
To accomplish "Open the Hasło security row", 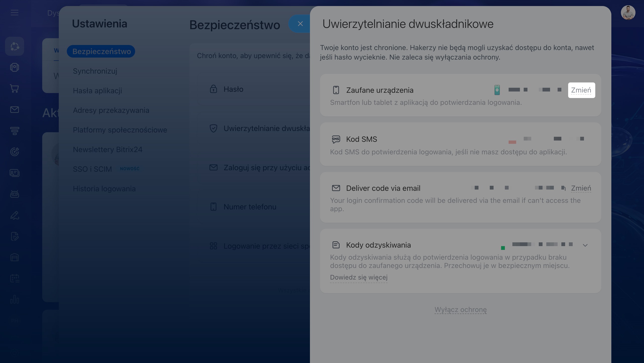I will [x=254, y=89].
